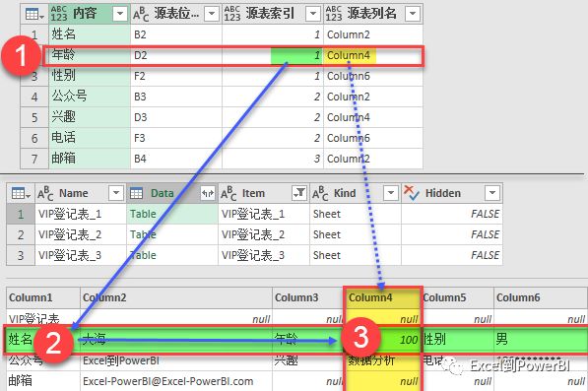Open the Table link in VIP登记表_1 row
The image size is (588, 391).
point(143,214)
